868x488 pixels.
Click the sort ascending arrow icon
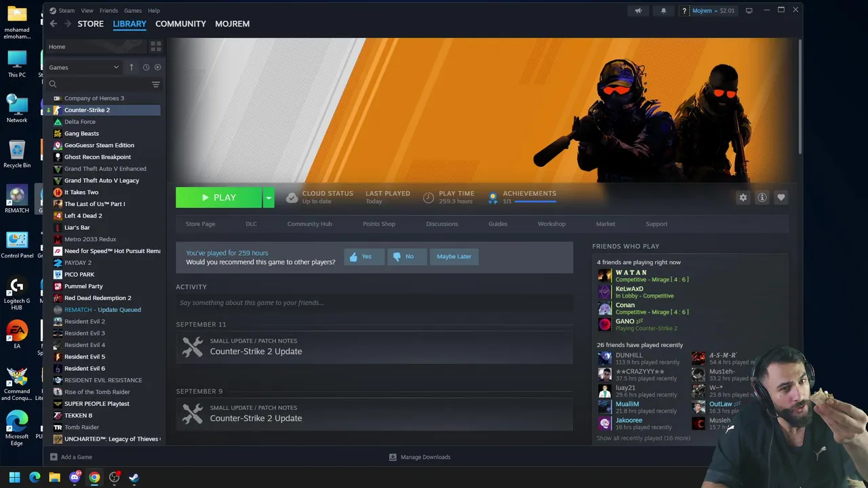131,67
